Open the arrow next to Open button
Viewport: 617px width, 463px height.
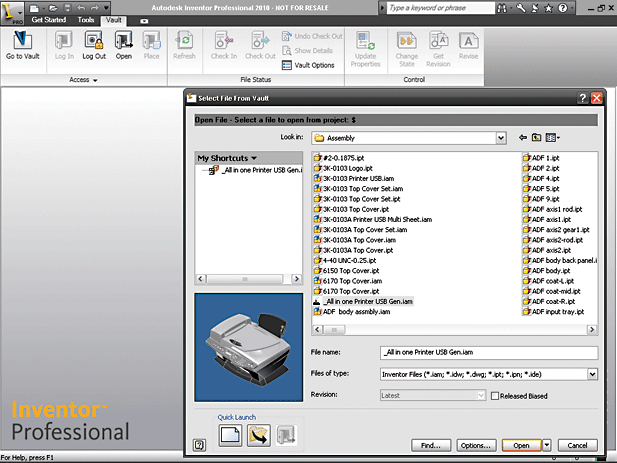(546, 445)
